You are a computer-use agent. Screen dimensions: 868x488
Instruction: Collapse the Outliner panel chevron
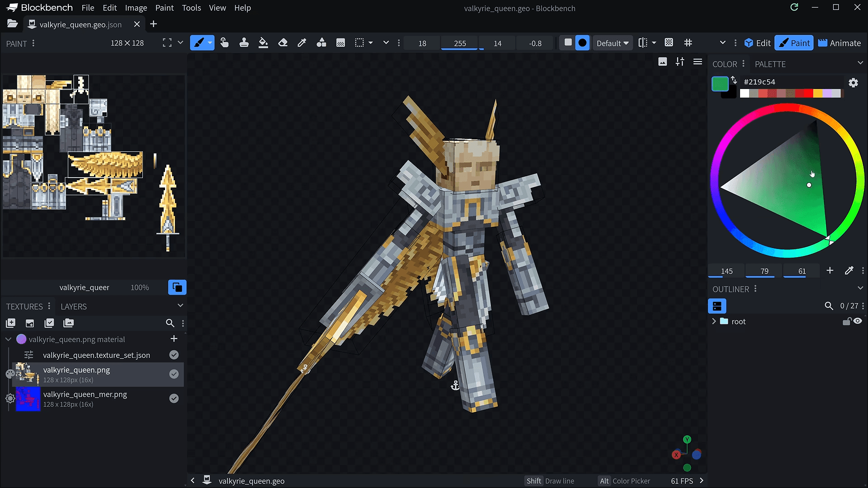click(860, 288)
